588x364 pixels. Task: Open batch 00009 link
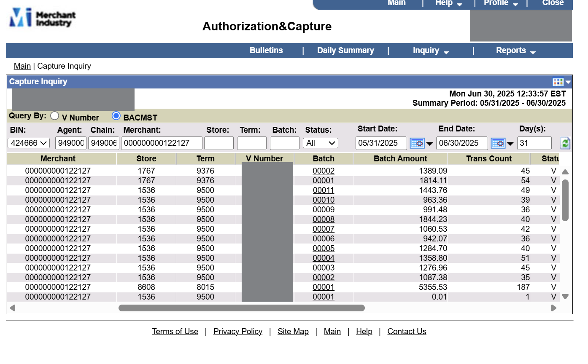[x=324, y=210]
